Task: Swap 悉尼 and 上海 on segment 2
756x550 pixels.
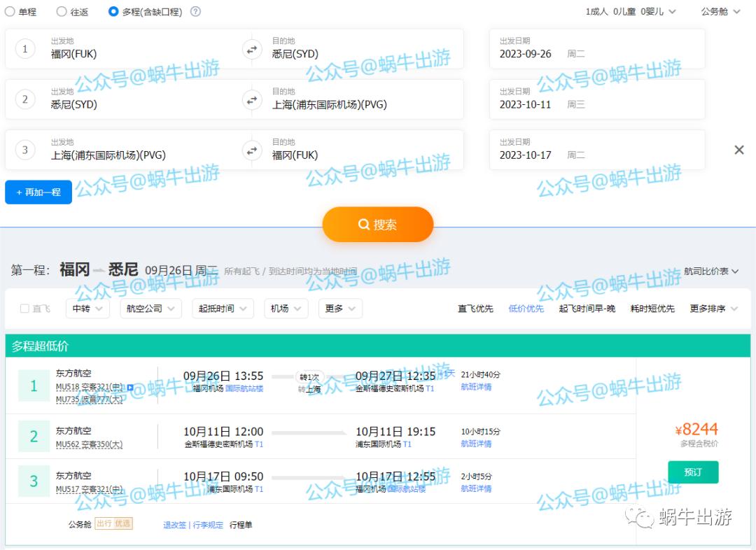Action: [252, 99]
